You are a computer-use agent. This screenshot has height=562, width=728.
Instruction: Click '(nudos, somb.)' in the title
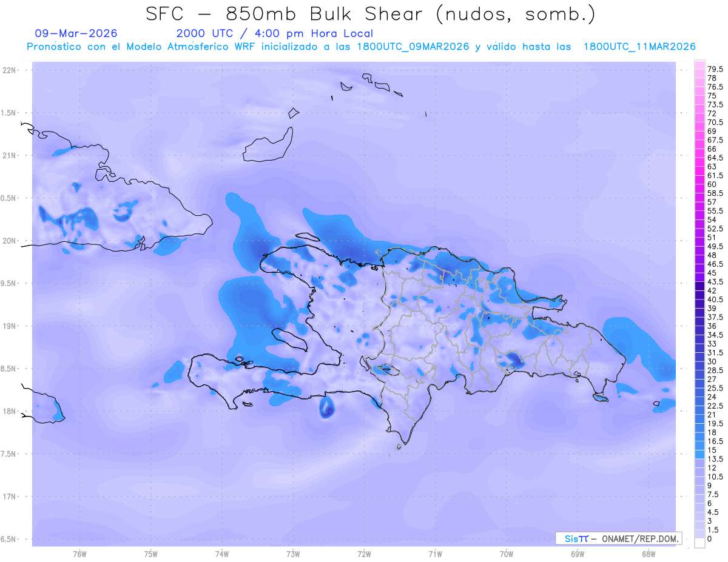(517, 14)
